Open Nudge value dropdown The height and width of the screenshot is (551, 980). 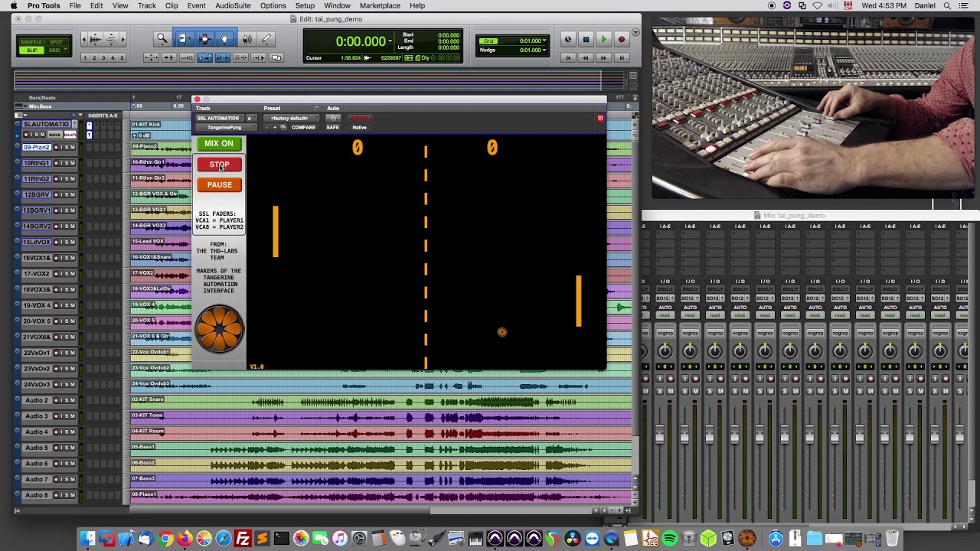click(544, 50)
